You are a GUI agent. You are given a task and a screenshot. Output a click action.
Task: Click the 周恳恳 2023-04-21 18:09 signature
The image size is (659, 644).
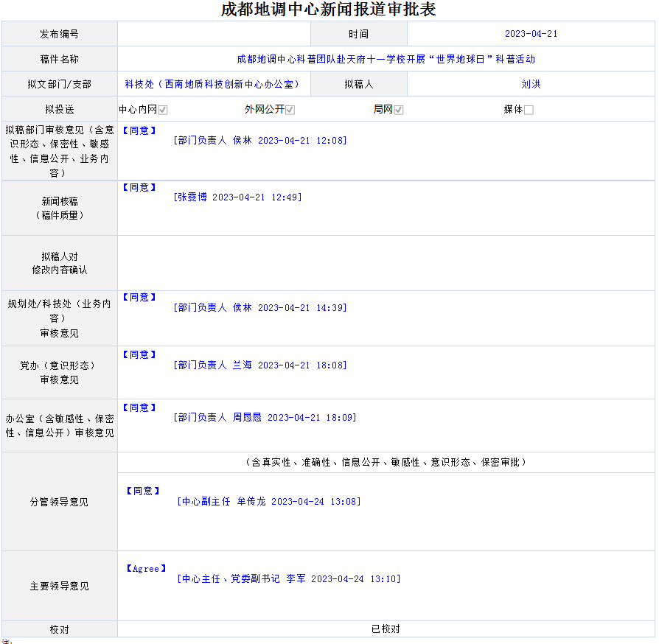point(265,418)
